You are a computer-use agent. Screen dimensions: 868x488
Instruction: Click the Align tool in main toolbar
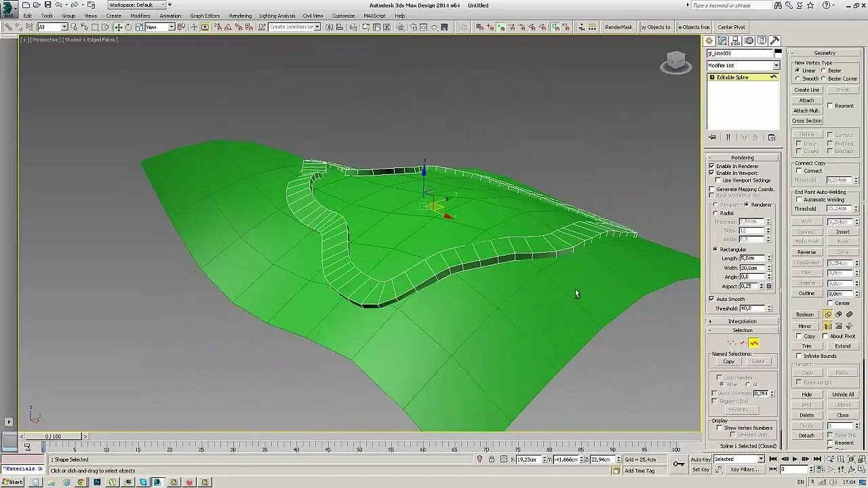(339, 27)
